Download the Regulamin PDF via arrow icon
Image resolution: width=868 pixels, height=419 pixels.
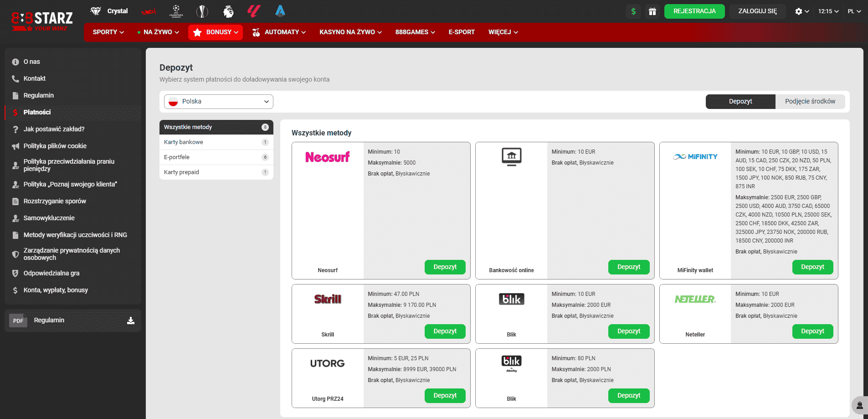coord(131,321)
